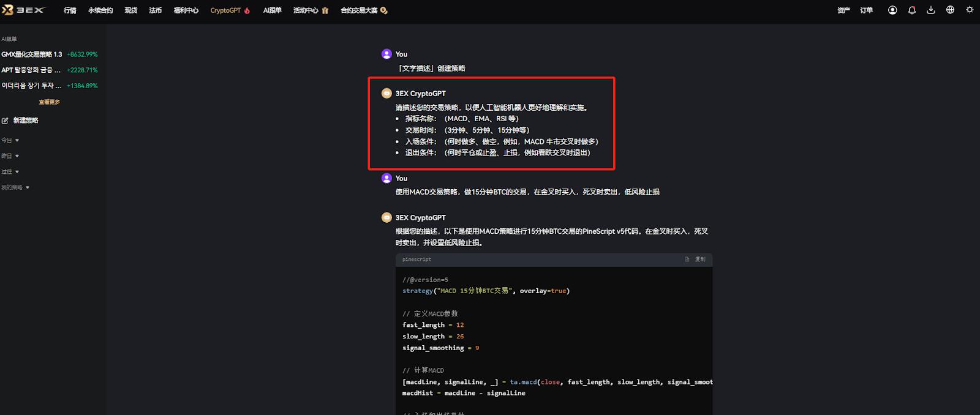Copy the code with 复制 button
The width and height of the screenshot is (980, 415).
pos(700,260)
